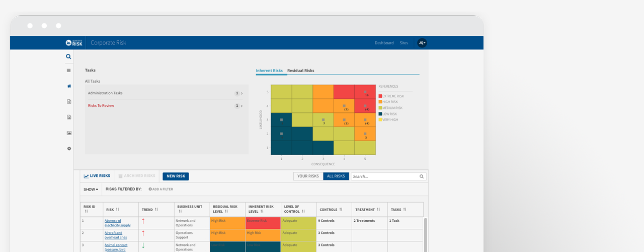Open Dashboard in the top navigation
The image size is (644, 252).
pos(384,43)
